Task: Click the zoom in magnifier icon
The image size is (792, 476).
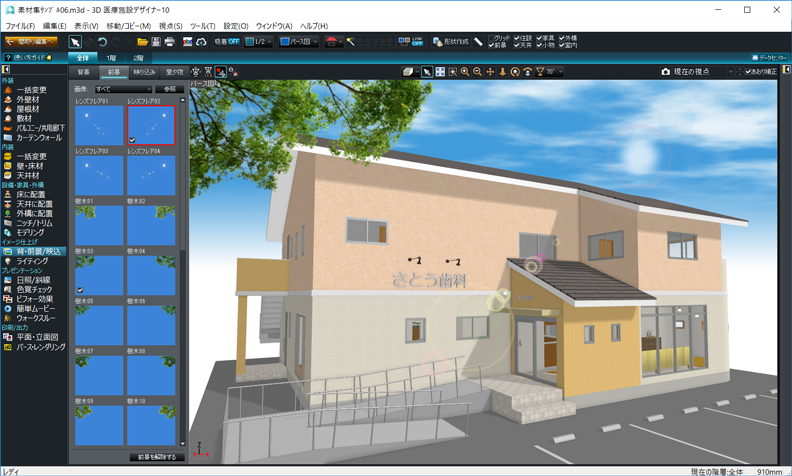Action: pos(465,72)
